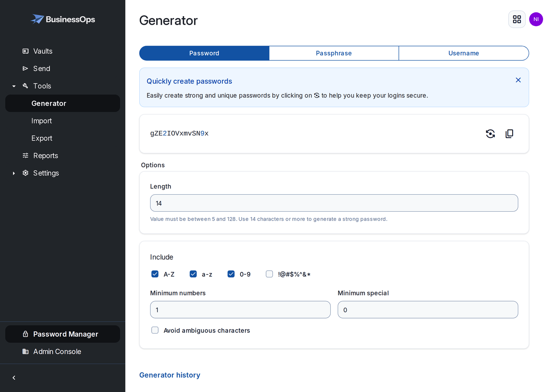Click the generated password gZE2IOVxmvSN9x
This screenshot has height=392, width=557.
(x=179, y=134)
